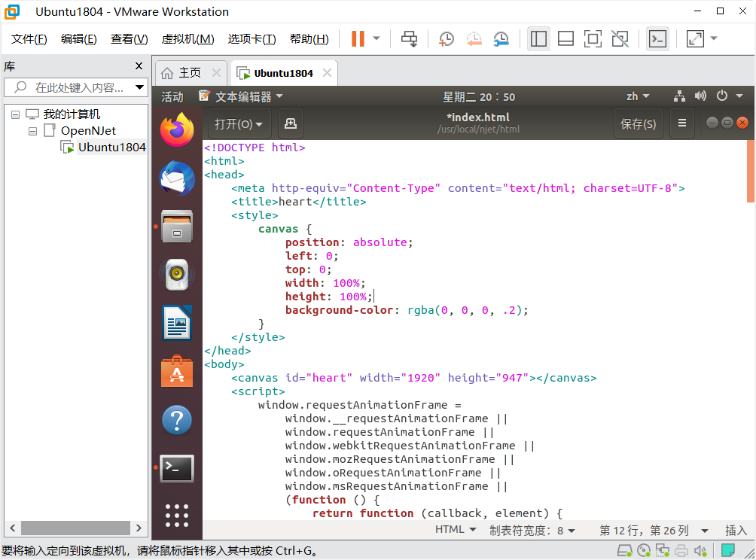Pause the virtual machine with the orange pause icon
The image size is (756, 560).
coord(358,38)
